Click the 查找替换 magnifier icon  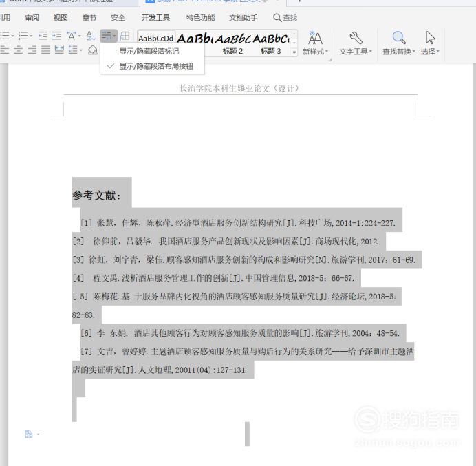click(x=399, y=38)
